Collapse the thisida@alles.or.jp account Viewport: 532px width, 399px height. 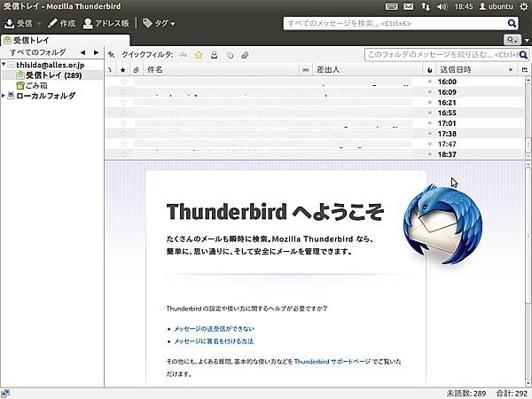4,64
